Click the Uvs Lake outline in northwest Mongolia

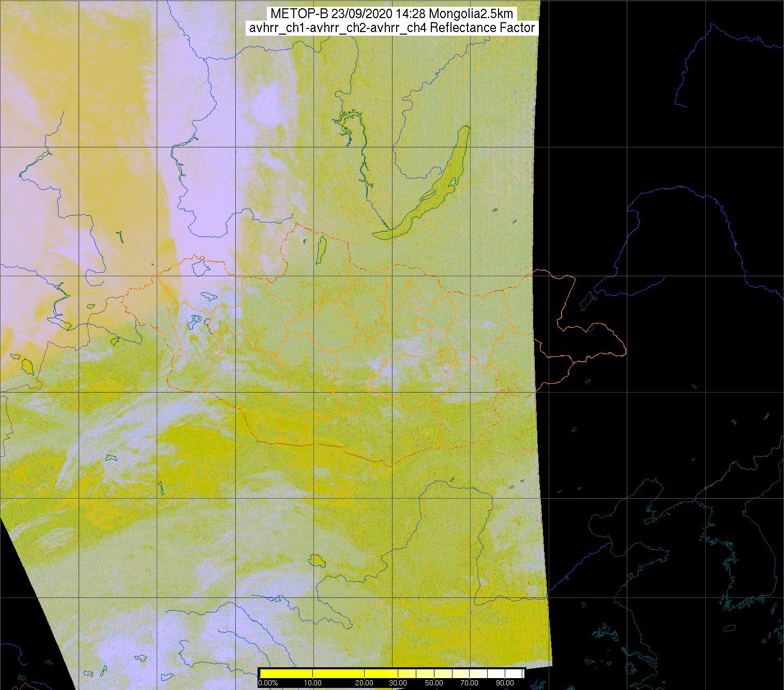[200, 266]
